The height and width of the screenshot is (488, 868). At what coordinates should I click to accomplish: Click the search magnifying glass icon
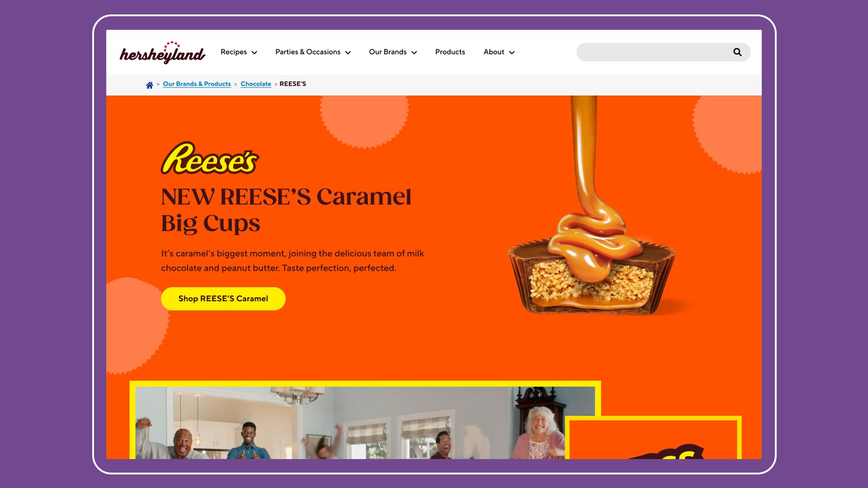(x=737, y=52)
